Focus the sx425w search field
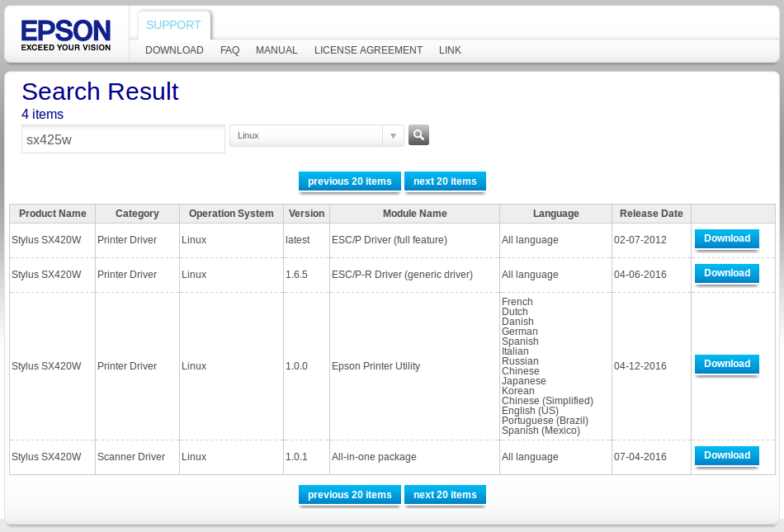 point(123,139)
